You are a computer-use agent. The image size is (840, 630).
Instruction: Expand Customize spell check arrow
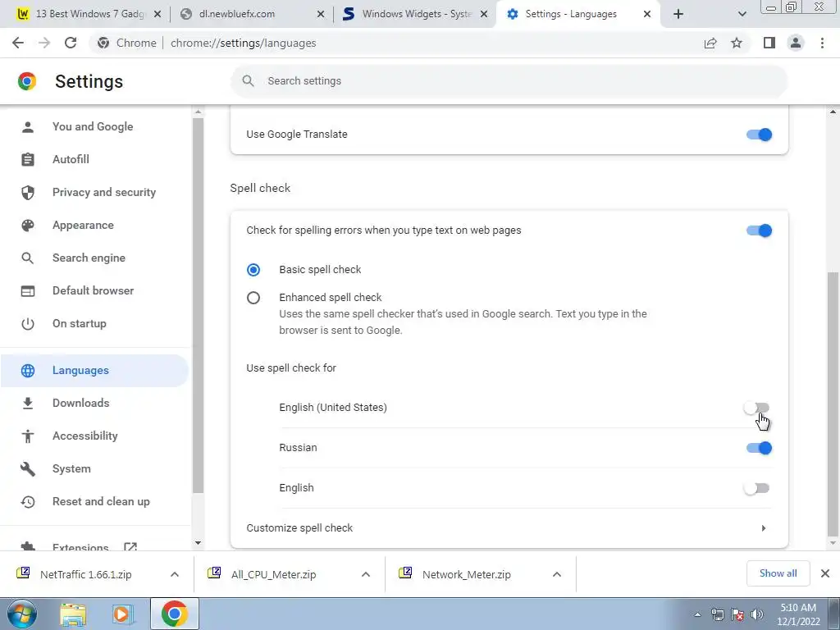[764, 528]
